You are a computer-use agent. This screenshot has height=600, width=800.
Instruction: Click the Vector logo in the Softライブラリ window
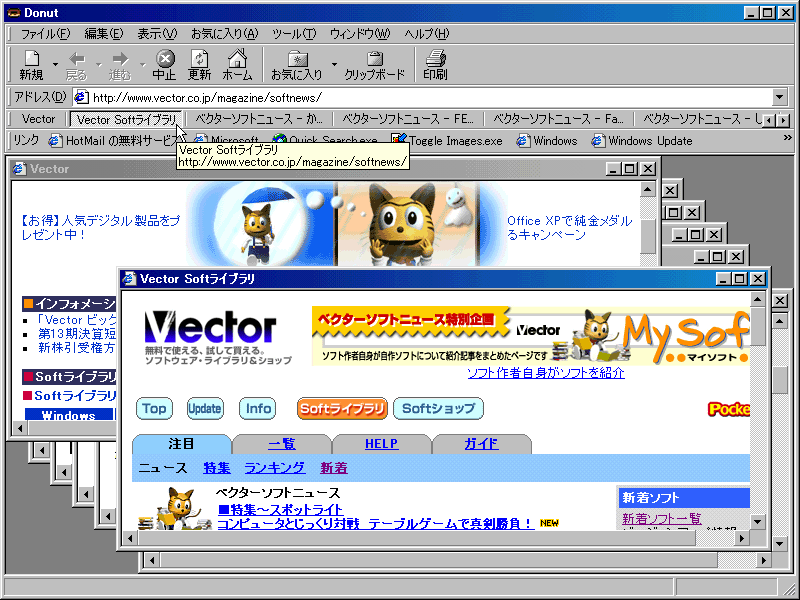pyautogui.click(x=211, y=328)
